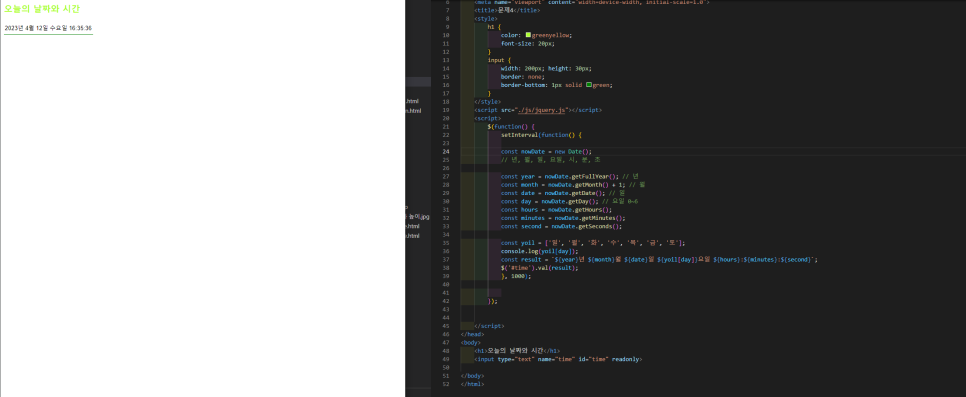Follow the ./js/jquery.js path link in the editor

point(542,110)
